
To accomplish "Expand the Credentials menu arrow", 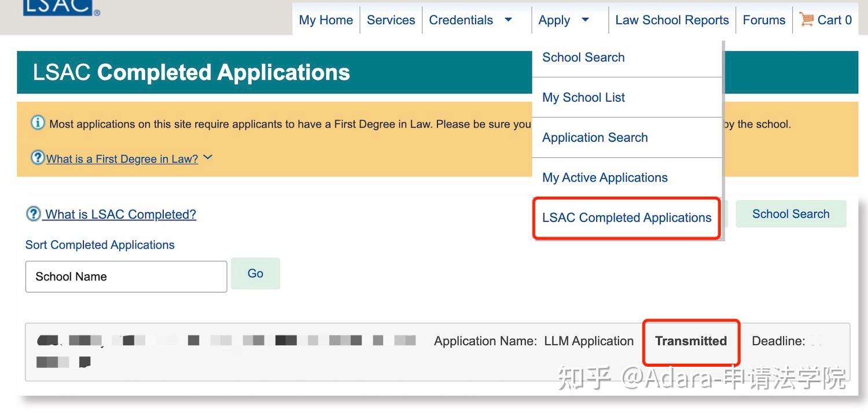I will point(508,20).
